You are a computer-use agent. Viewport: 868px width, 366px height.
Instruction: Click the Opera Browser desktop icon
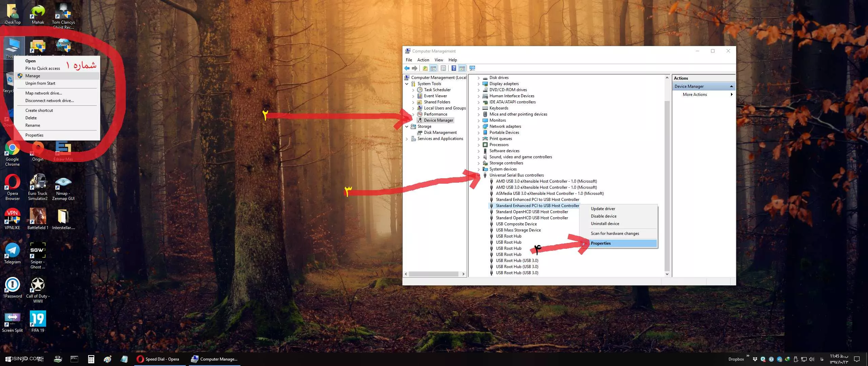12,188
